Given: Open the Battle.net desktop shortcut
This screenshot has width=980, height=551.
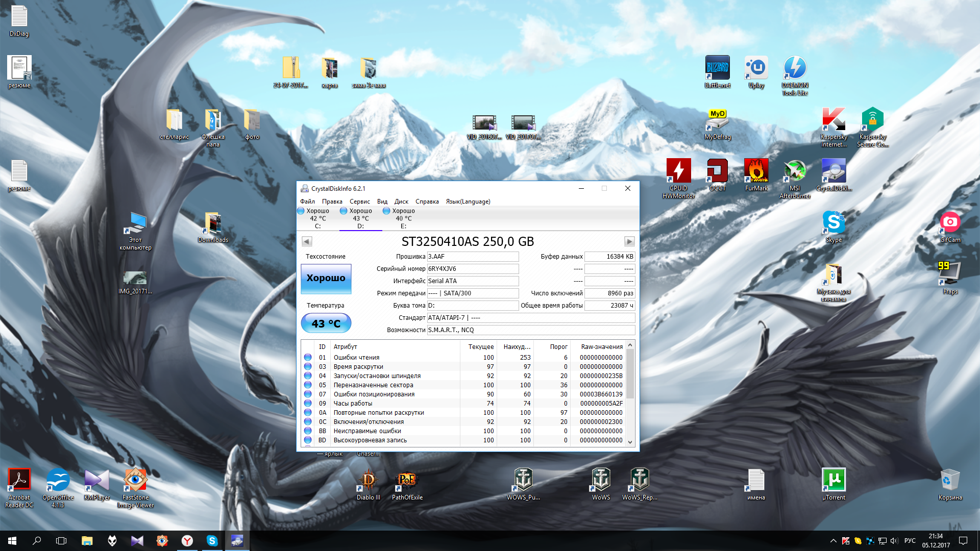Looking at the screenshot, I should [x=717, y=72].
